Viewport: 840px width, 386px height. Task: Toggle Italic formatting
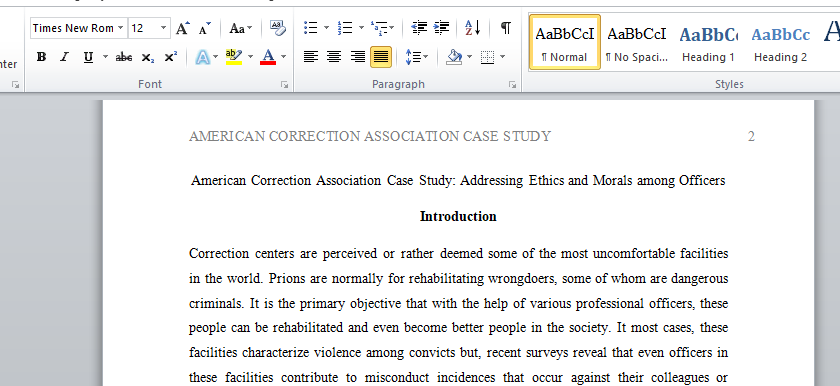(65, 57)
